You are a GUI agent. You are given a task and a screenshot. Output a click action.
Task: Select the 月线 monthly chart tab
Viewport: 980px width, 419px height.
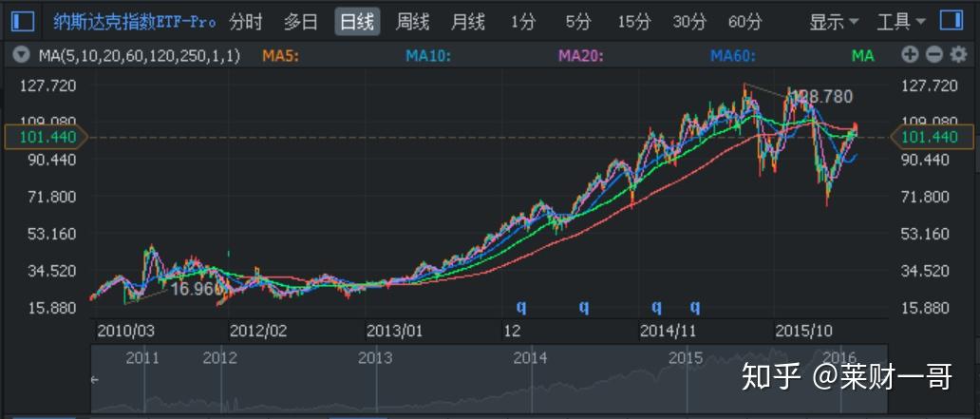coord(467,23)
